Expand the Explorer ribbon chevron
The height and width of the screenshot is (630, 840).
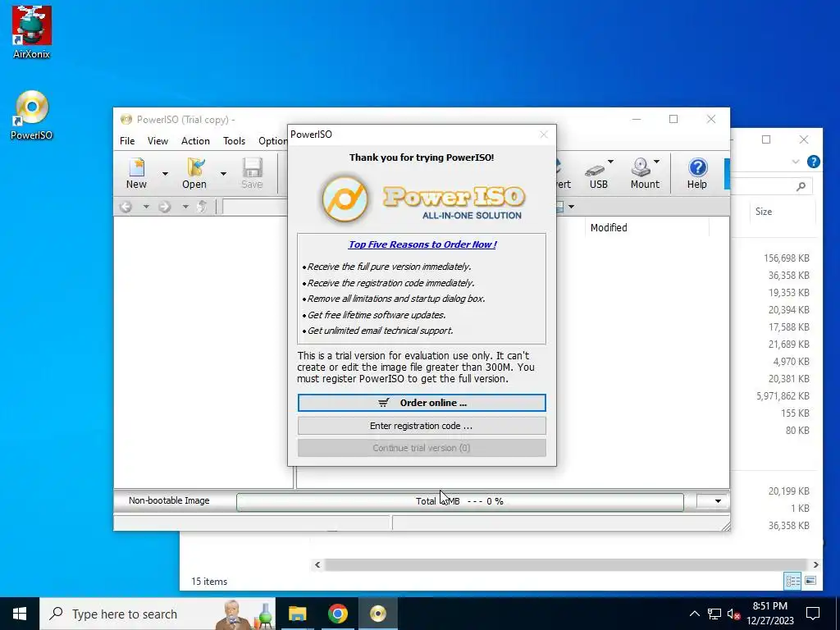coord(796,162)
